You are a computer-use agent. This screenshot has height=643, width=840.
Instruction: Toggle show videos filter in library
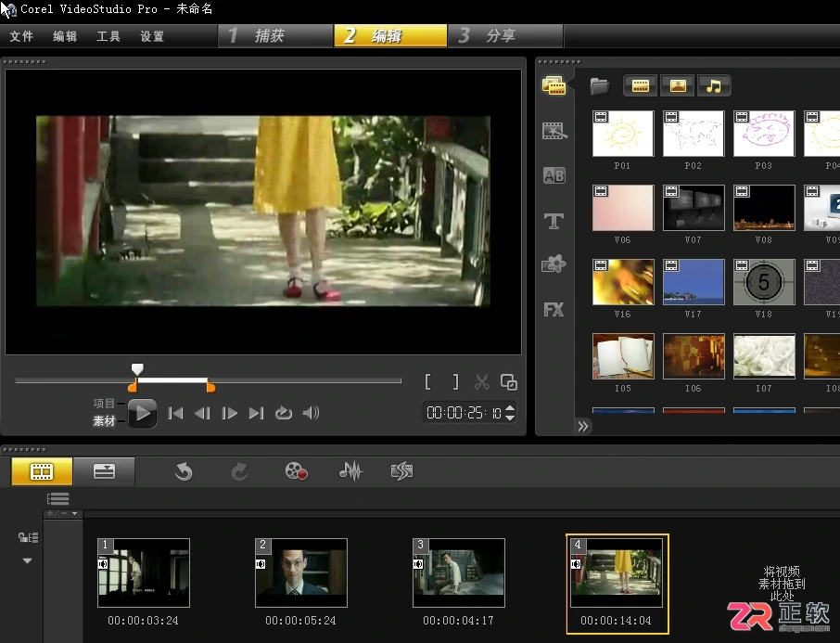pos(640,85)
